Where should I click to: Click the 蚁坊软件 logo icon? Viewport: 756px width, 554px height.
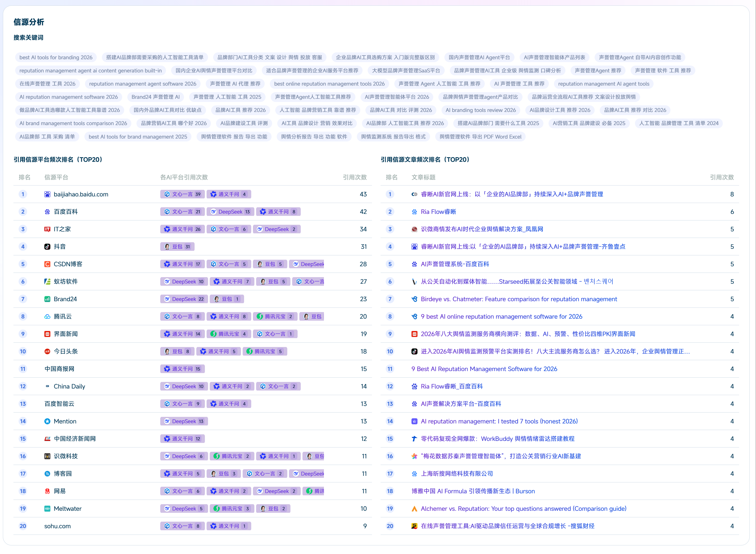[47, 281]
